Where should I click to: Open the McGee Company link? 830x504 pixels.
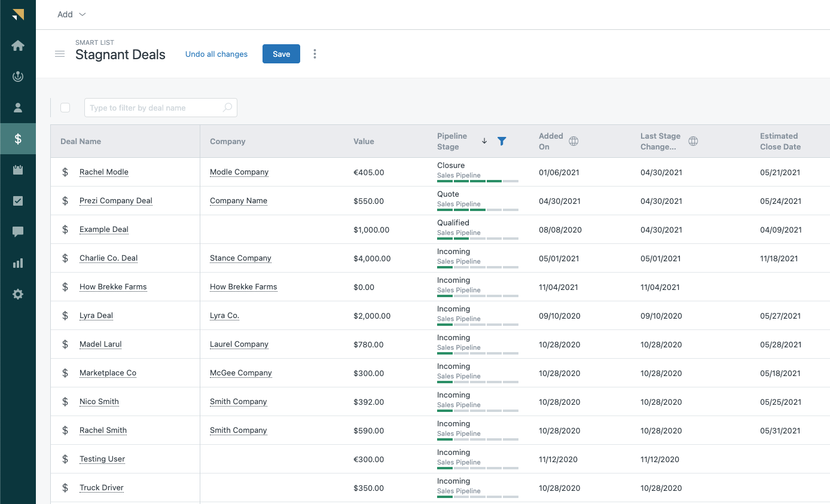click(241, 373)
